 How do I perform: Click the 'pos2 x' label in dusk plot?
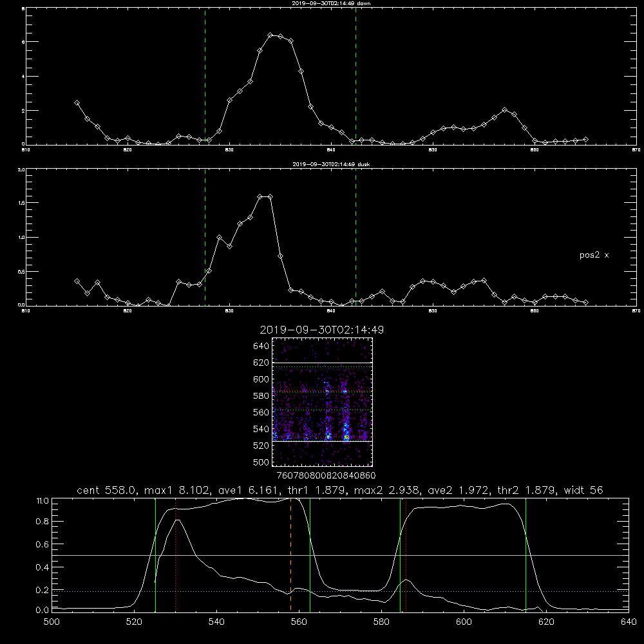pos(594,255)
